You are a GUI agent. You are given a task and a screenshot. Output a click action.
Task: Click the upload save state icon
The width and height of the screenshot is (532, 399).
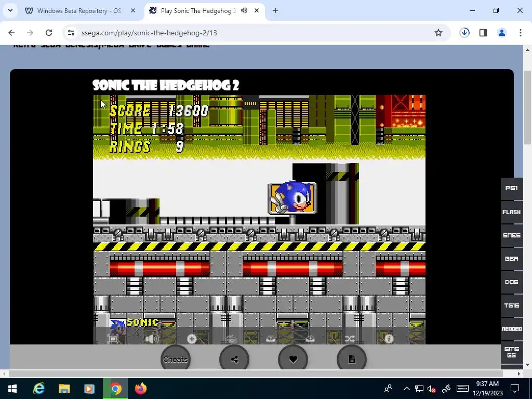270,339
